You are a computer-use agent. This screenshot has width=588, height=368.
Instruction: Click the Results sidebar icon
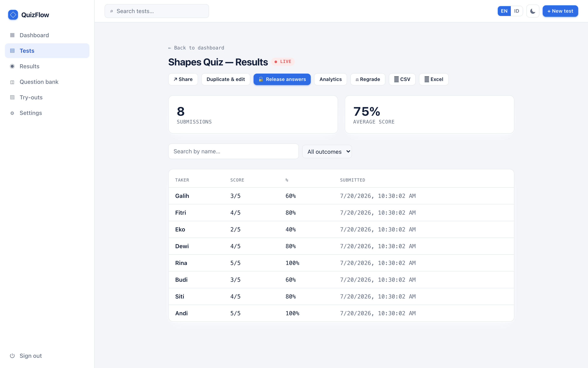click(12, 66)
